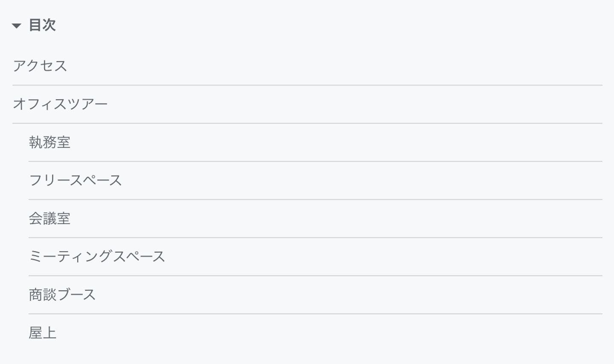Viewport: 614px width, 364px height.
Task: Click the フリースペース item under オフィスツアー
Action: point(75,180)
